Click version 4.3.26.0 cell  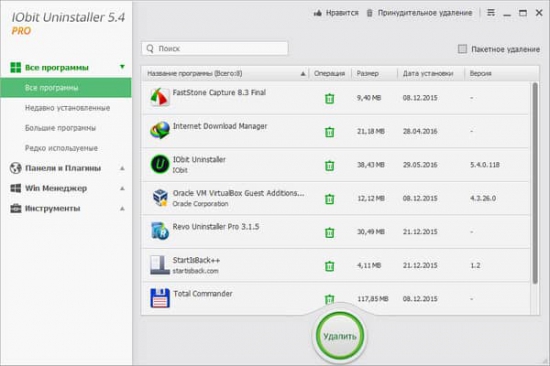(483, 198)
